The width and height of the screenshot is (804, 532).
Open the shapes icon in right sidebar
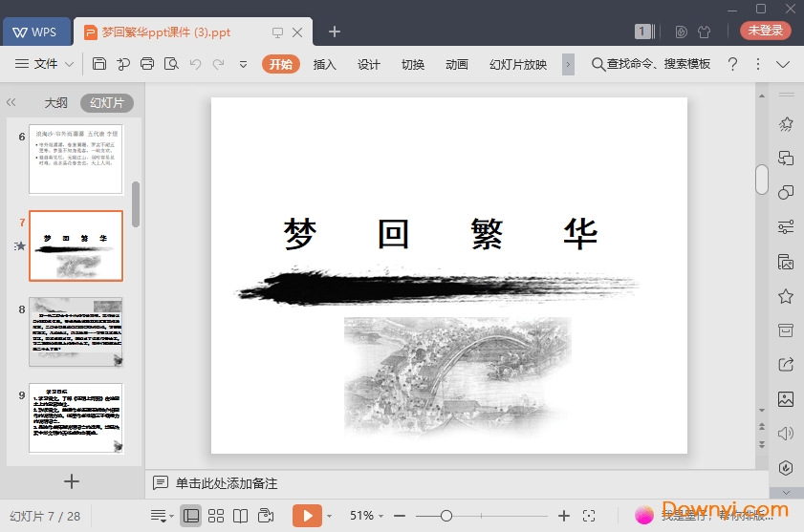point(786,192)
